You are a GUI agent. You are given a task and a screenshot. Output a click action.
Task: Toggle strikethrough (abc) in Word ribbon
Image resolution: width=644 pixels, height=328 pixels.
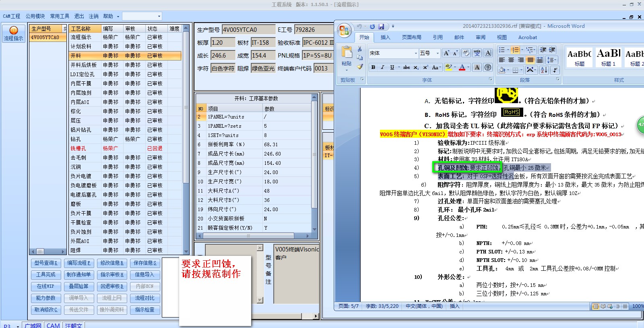pyautogui.click(x=407, y=67)
